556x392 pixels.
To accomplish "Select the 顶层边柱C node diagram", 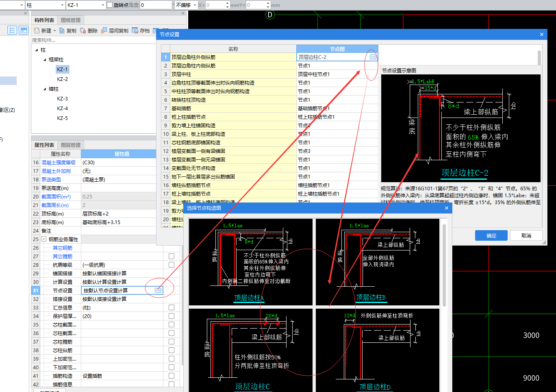I will pyautogui.click(x=251, y=351).
